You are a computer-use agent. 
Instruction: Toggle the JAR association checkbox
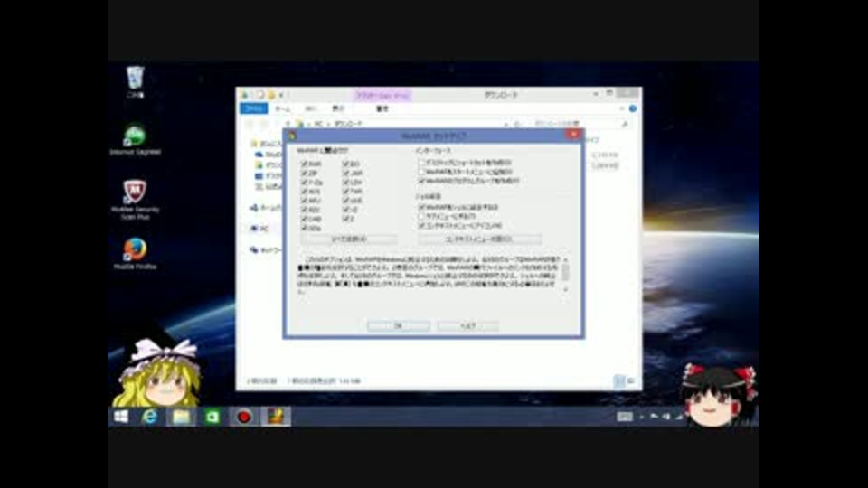(346, 174)
